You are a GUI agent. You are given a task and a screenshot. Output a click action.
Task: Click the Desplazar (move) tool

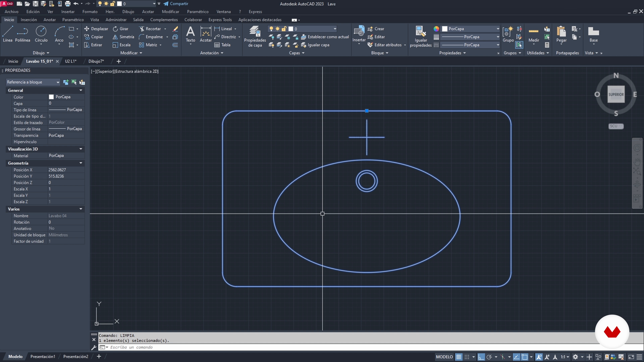96,29
